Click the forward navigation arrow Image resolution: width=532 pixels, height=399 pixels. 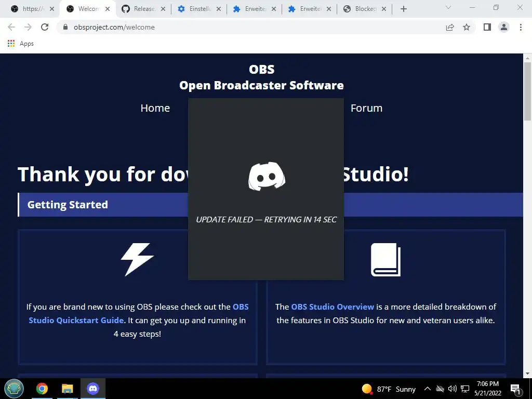point(28,27)
